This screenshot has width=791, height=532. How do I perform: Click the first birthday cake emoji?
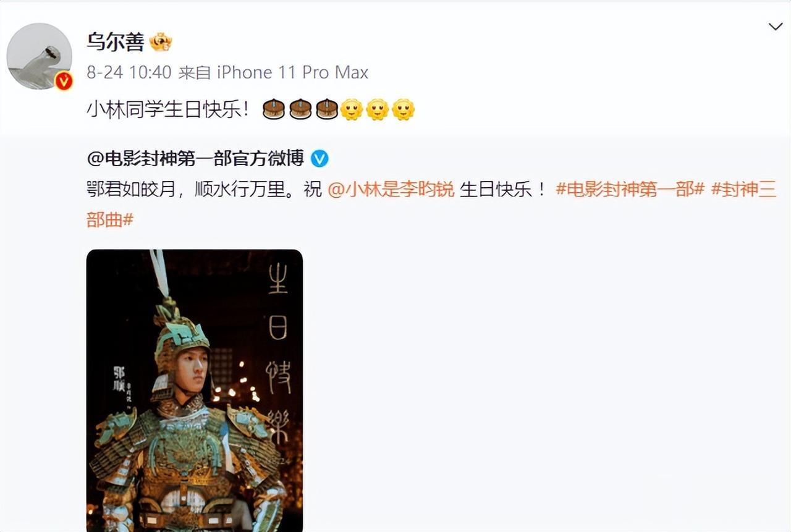pyautogui.click(x=274, y=109)
